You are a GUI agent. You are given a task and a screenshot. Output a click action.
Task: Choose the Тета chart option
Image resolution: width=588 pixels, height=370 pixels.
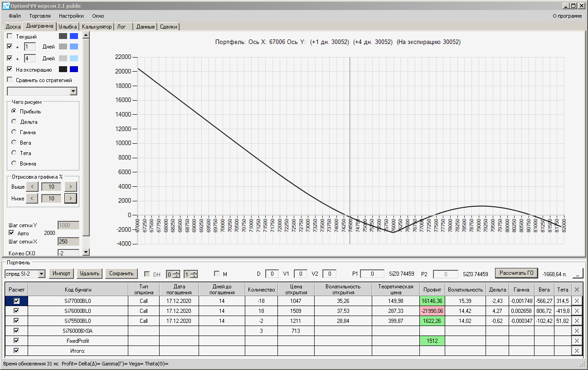tap(14, 153)
